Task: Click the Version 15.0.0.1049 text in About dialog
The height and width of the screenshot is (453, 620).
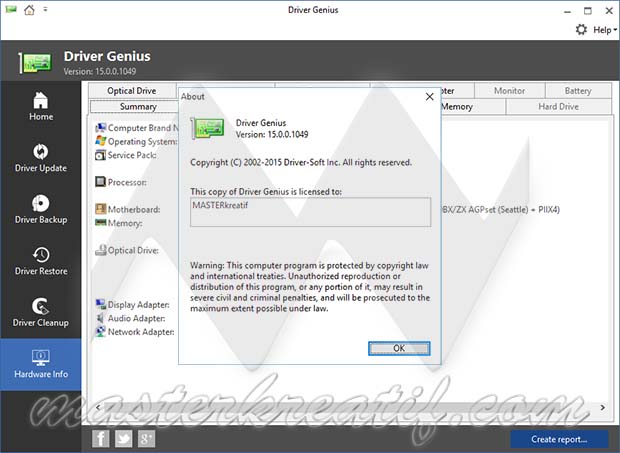Action: 272,134
